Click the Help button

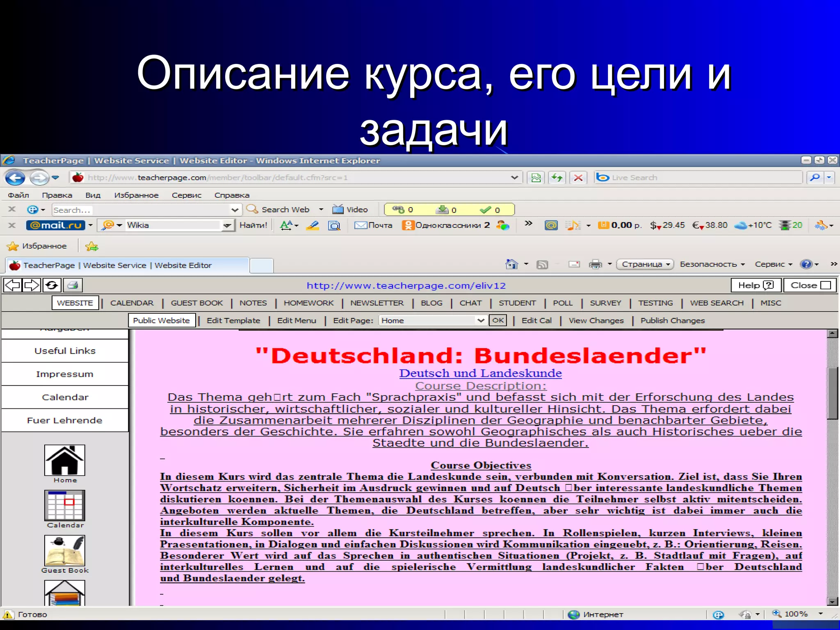click(756, 285)
